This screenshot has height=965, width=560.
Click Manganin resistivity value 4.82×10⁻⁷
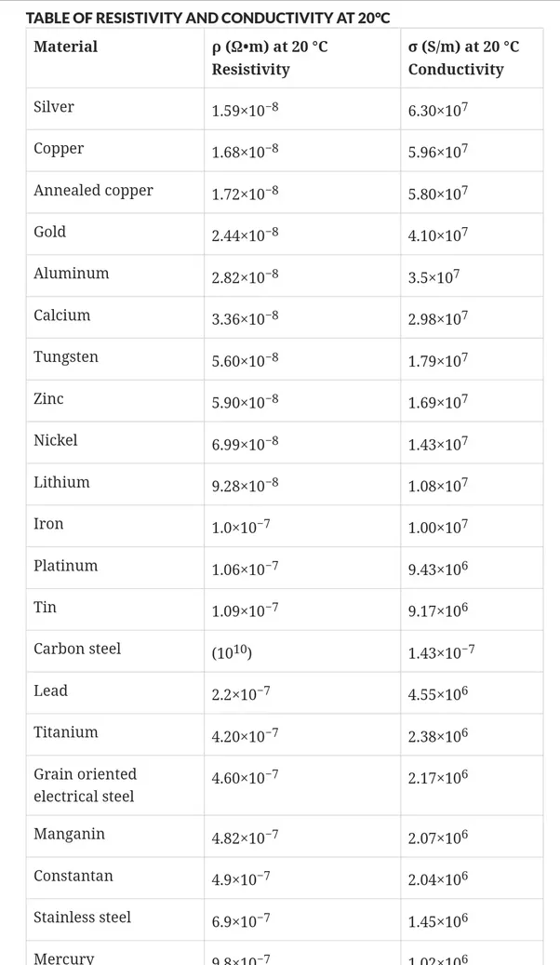pyautogui.click(x=245, y=838)
